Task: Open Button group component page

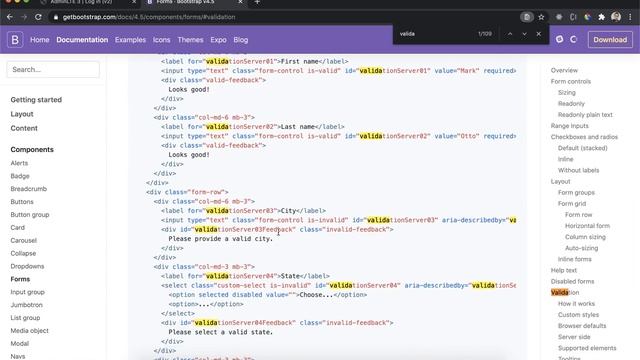Action: 30,215
